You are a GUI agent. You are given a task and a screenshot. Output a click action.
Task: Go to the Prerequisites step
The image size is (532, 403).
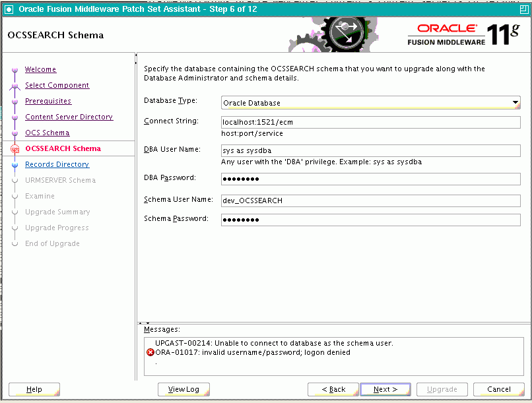pos(48,101)
